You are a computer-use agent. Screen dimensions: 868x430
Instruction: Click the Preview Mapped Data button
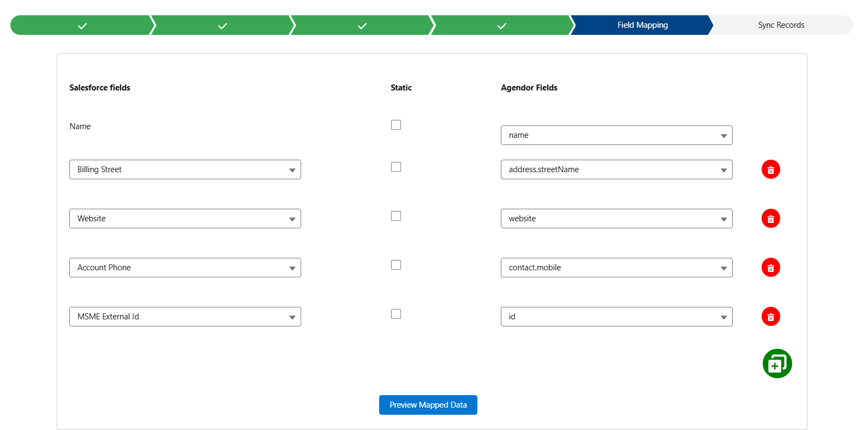(x=428, y=405)
